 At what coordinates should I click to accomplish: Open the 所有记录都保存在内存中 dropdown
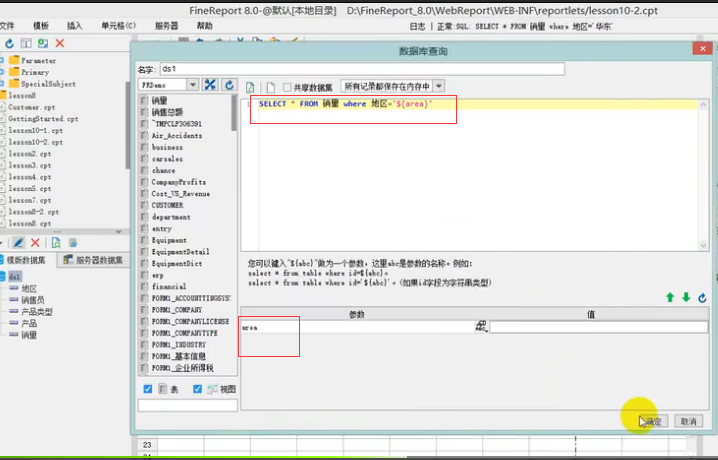439,86
